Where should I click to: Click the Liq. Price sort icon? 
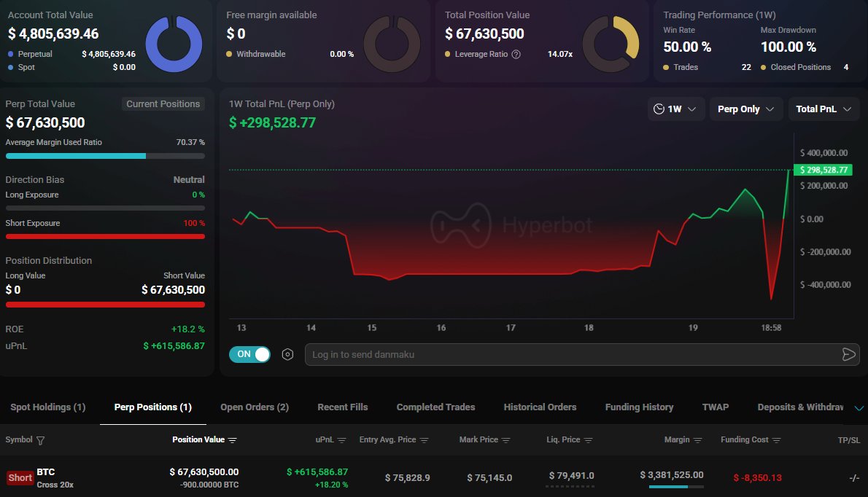click(588, 440)
